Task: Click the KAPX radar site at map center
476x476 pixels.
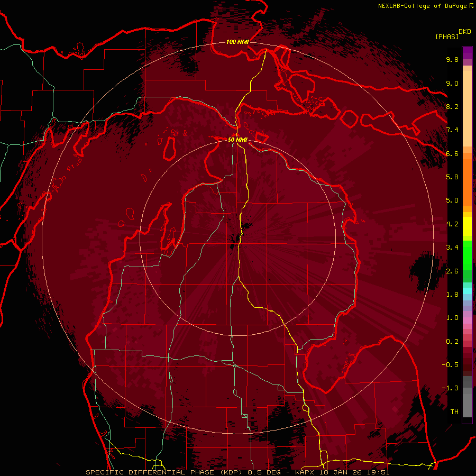Action: pyautogui.click(x=237, y=239)
